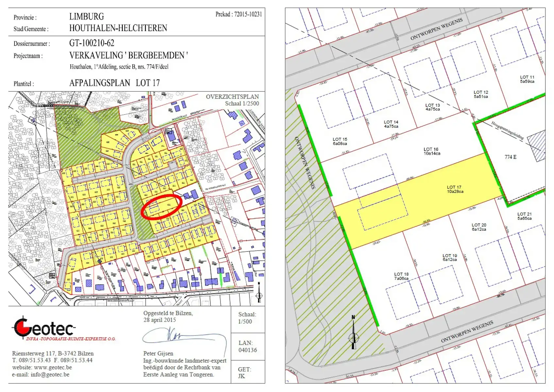Click the LOT 13 4a75ca label
Screen dimensions: 554x392
pos(432,107)
